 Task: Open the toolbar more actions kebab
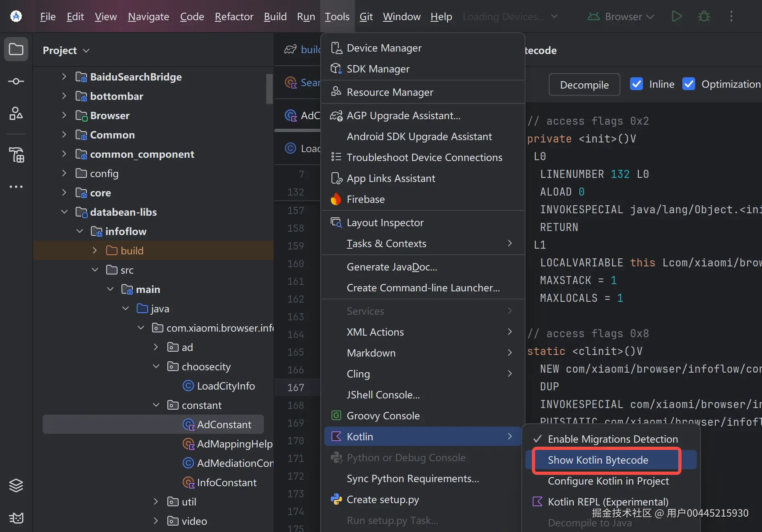[x=731, y=16]
